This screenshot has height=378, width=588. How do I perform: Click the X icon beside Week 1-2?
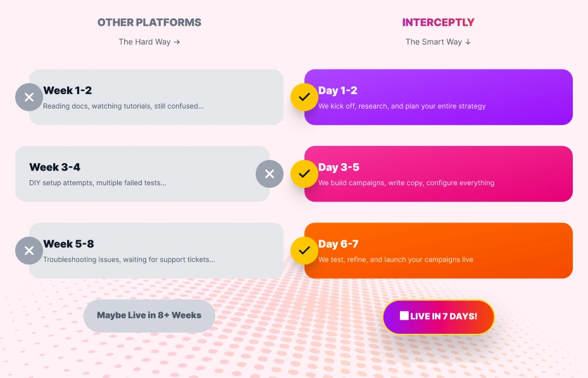29,97
